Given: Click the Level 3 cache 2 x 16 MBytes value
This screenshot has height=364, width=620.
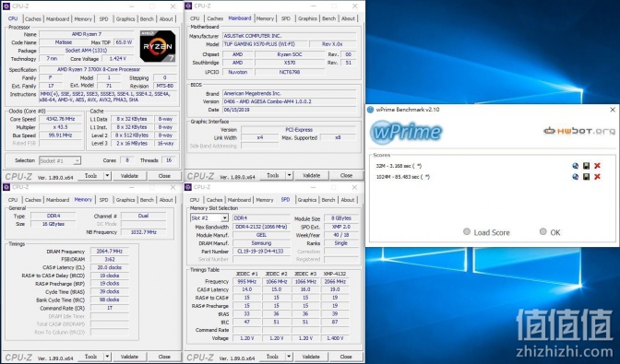Looking at the screenshot, I should [132, 144].
